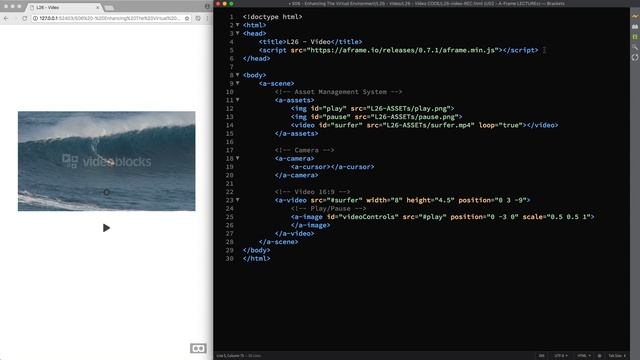Click the <a-cursor> line in the code
Viewport: 640px width, 360px height.
click(332, 167)
